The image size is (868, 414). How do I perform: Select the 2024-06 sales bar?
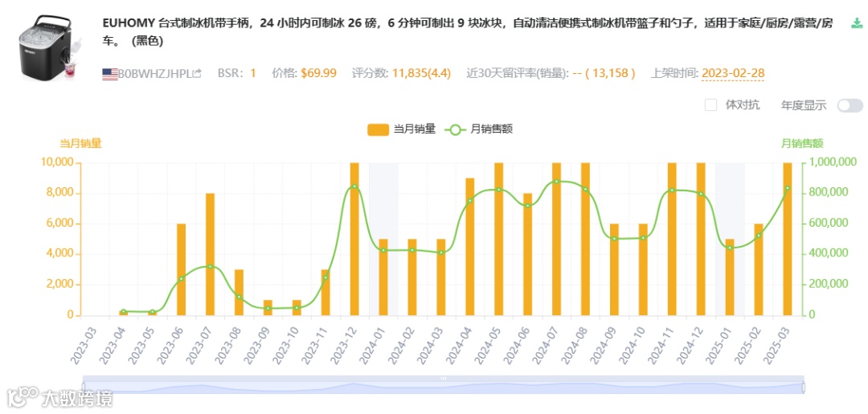[527, 254]
